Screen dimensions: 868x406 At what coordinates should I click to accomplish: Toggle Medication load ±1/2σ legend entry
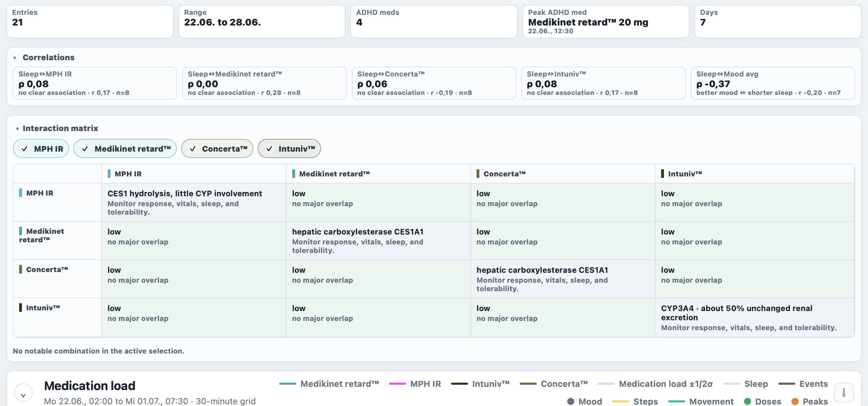(655, 384)
